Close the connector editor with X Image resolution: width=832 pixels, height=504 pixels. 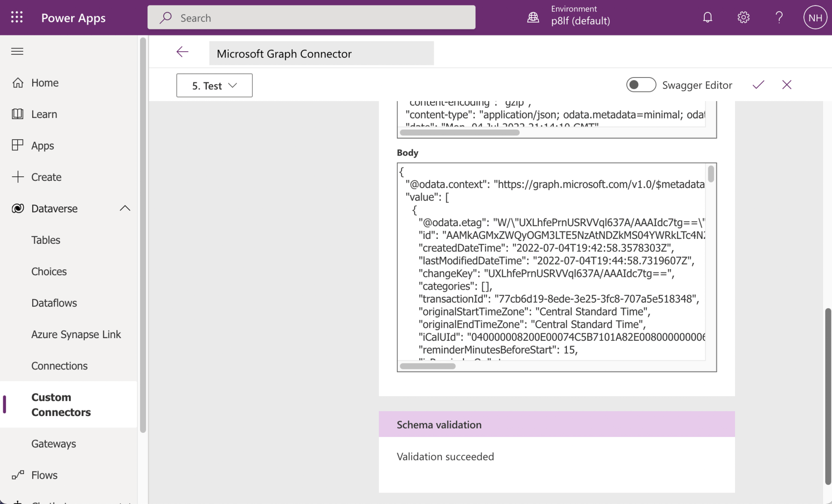point(787,85)
